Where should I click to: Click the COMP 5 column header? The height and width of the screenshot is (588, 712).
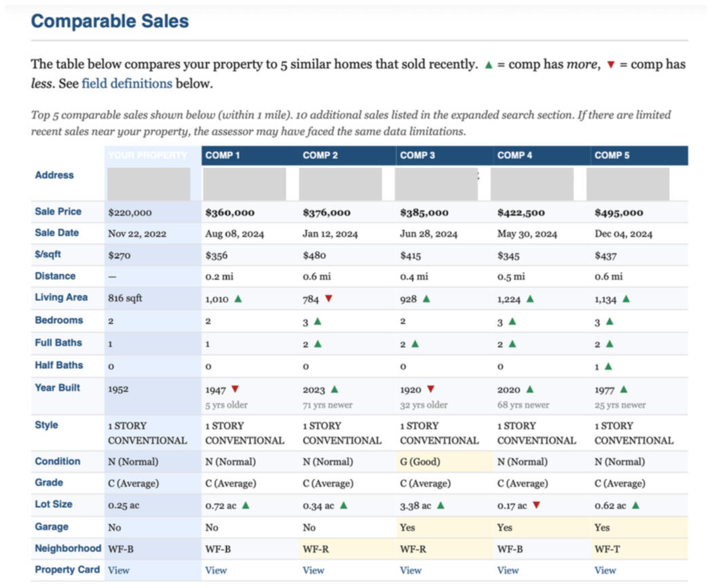612,155
